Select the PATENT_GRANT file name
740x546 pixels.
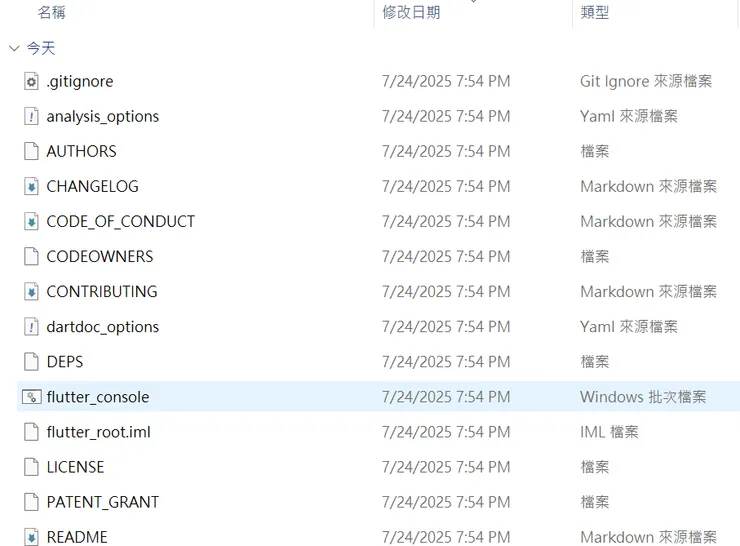coord(102,502)
